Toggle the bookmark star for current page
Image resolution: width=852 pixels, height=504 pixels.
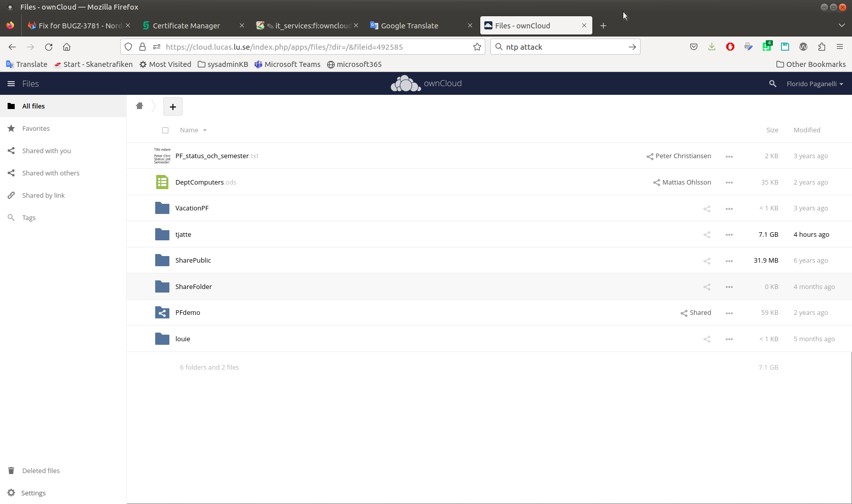(x=477, y=47)
